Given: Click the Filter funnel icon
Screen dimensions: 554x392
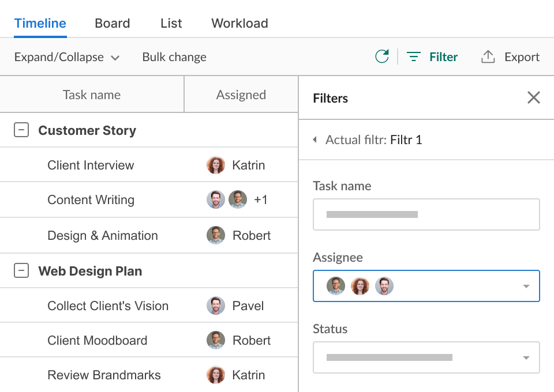Looking at the screenshot, I should pos(413,57).
